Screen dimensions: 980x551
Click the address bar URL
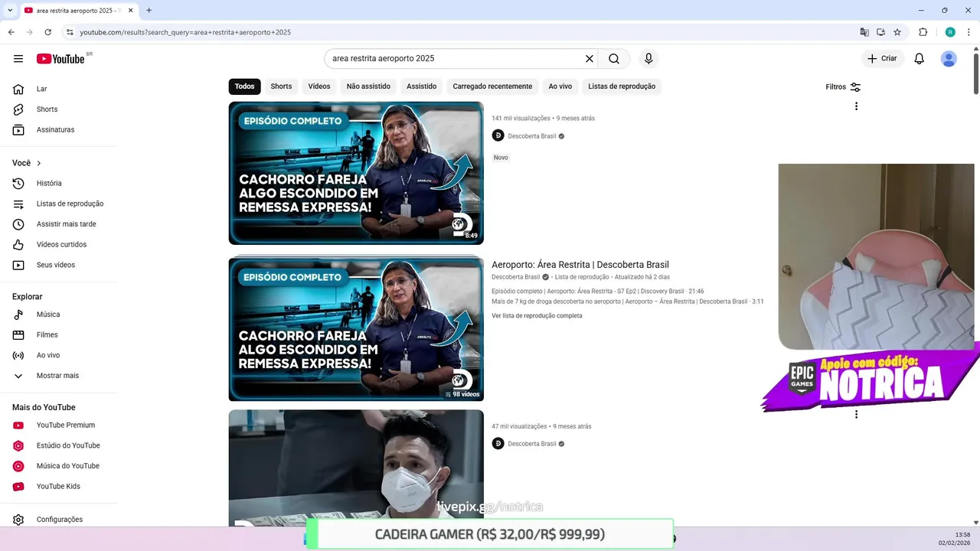pyautogui.click(x=185, y=32)
